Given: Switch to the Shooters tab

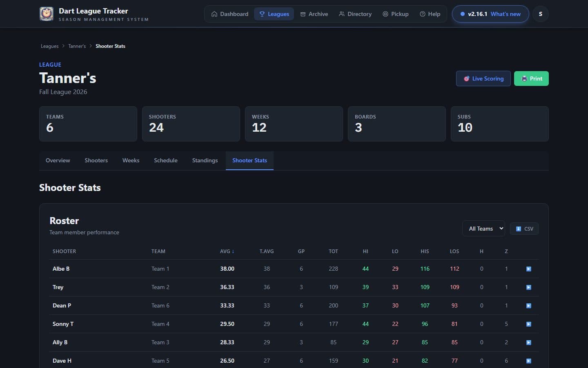Looking at the screenshot, I should (96, 161).
